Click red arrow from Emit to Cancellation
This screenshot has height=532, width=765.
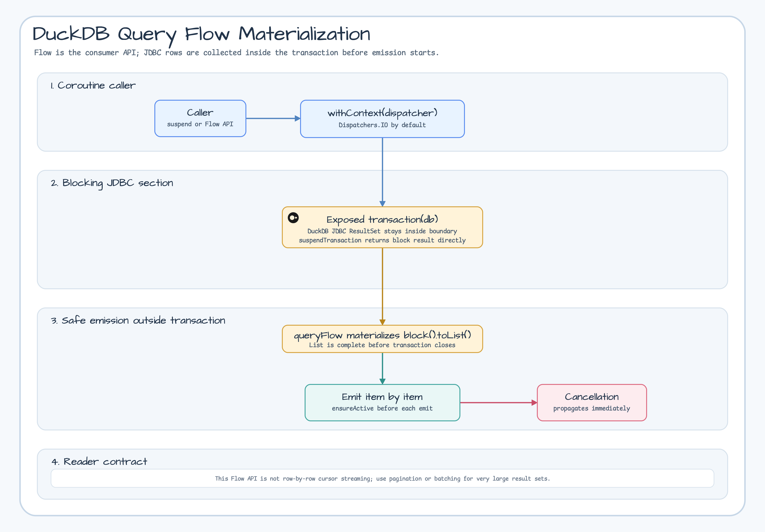point(498,403)
